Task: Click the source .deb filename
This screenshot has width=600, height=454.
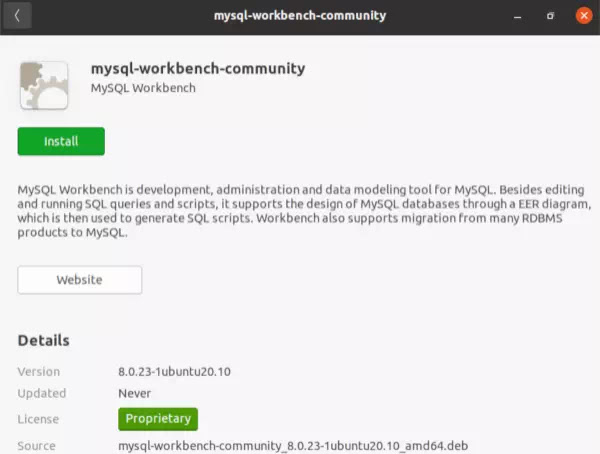Action: click(293, 446)
